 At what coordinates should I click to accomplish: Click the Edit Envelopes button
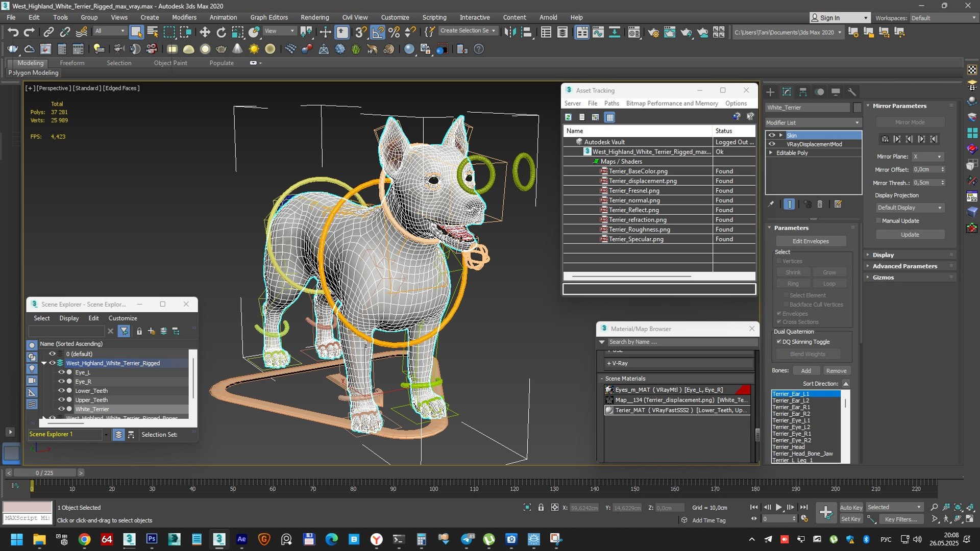[x=811, y=241]
